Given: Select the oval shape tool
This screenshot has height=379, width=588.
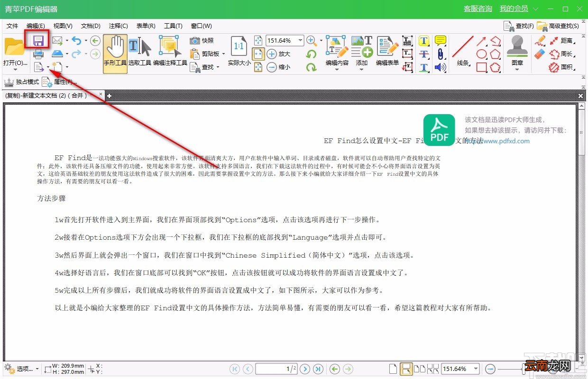Looking at the screenshot, I should (482, 54).
